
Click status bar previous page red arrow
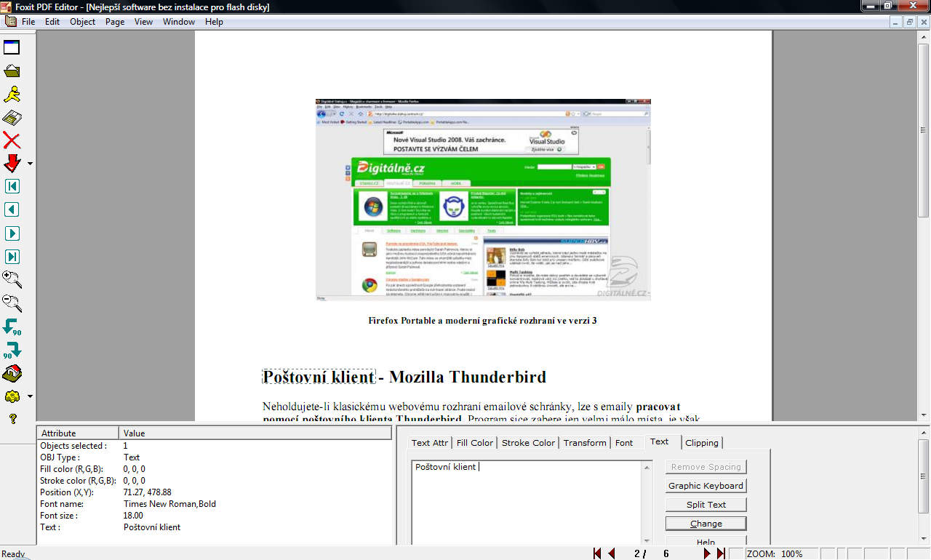(612, 553)
